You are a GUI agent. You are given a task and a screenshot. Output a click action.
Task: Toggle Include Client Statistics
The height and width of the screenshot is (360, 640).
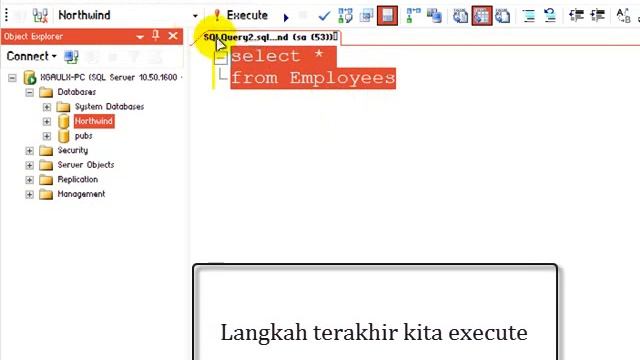coord(434,16)
